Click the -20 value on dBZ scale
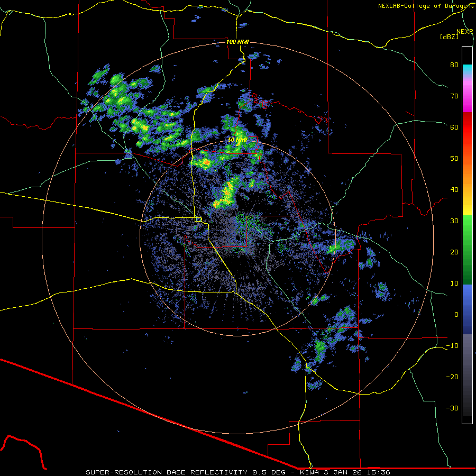The height and width of the screenshot is (476, 476). 452,377
